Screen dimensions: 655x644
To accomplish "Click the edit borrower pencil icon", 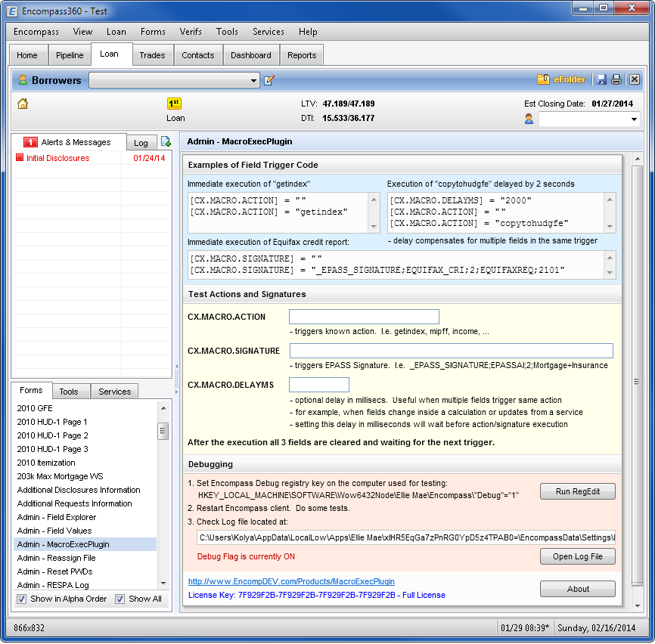I will point(269,80).
